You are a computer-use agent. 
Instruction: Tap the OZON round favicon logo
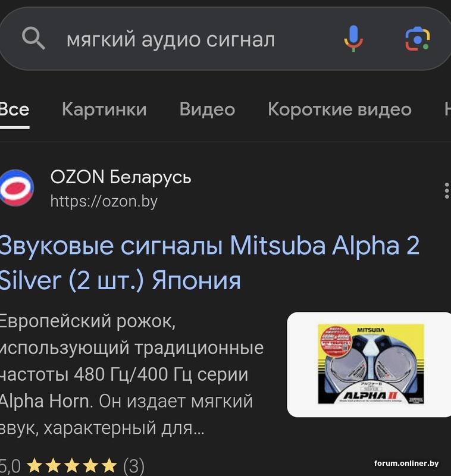tap(17, 187)
